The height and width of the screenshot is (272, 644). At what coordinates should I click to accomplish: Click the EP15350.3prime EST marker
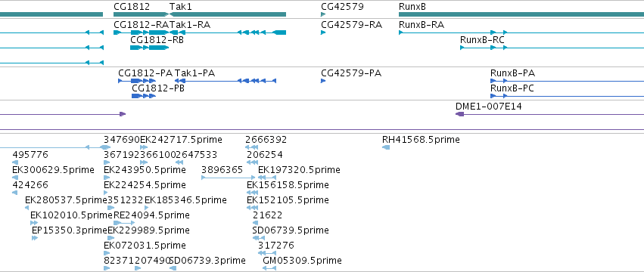(35, 238)
